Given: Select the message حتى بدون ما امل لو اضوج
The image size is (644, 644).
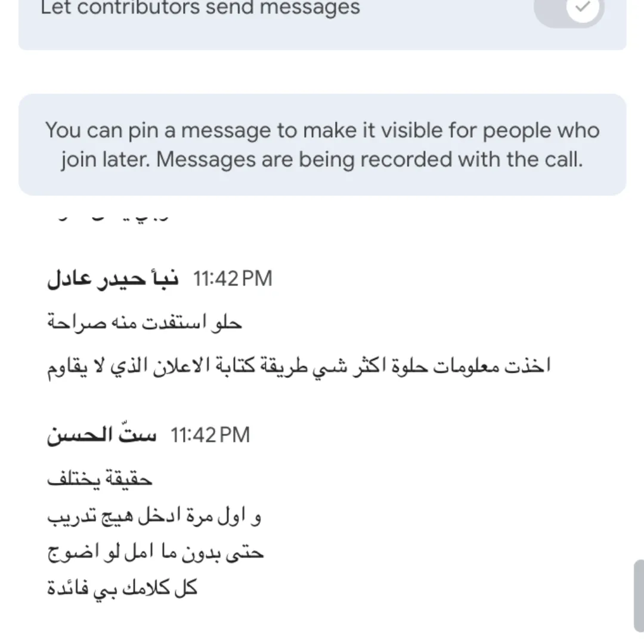Looking at the screenshot, I should [x=155, y=552].
